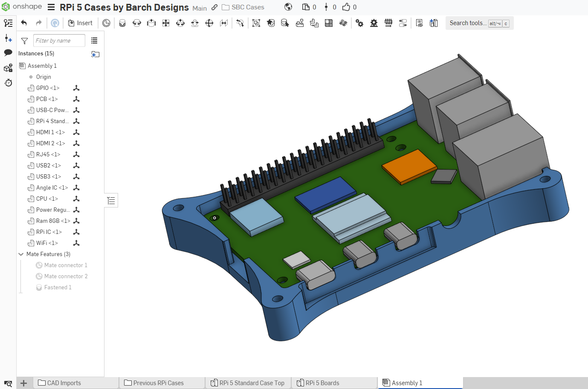
Task: Select Assembly 1 in the tree
Action: 42,66
